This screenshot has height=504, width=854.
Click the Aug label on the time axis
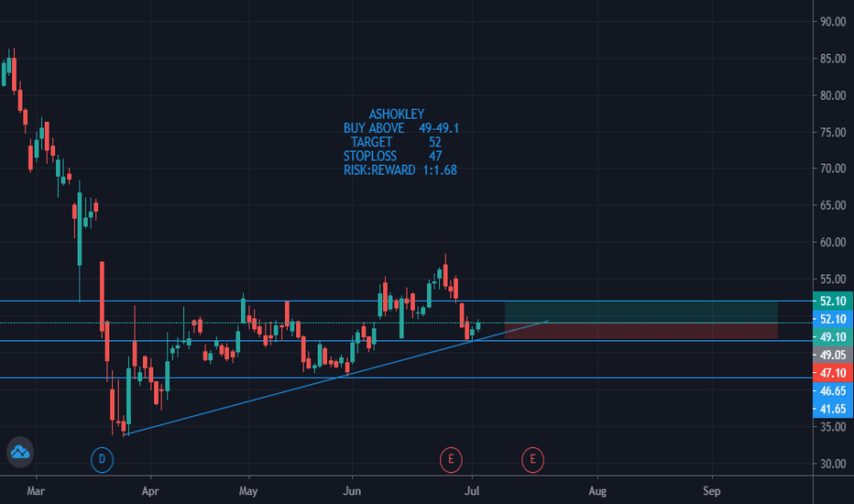click(x=597, y=491)
